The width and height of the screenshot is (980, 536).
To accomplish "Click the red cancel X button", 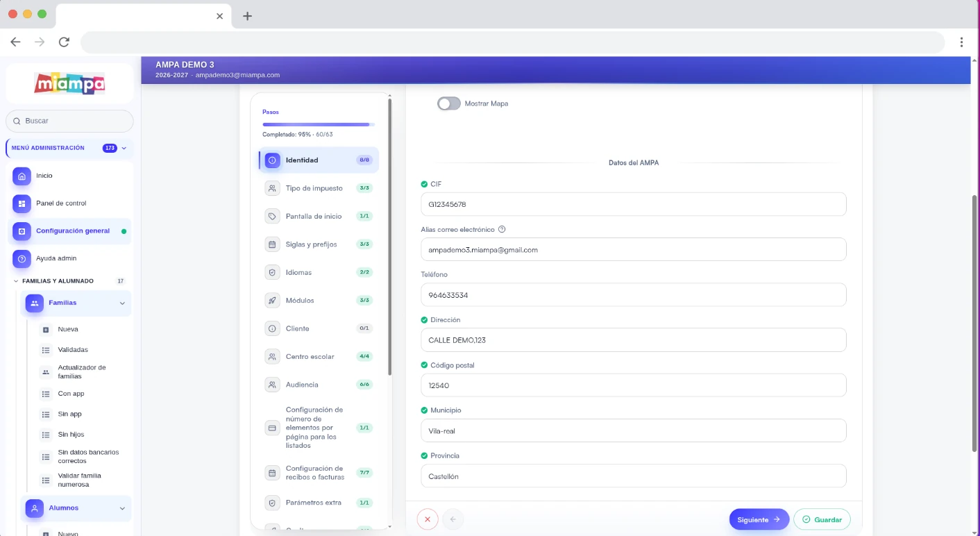I will point(428,519).
